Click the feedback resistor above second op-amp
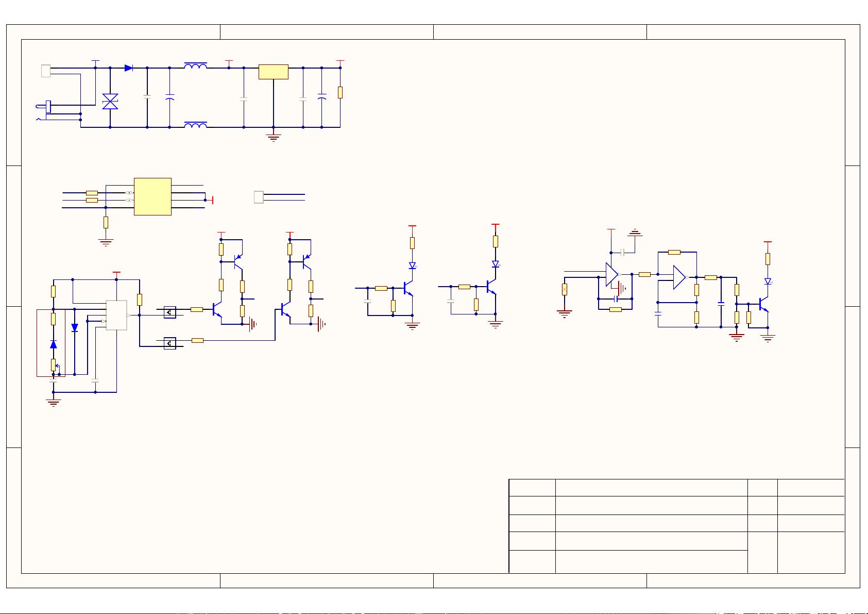Image resolution: width=868 pixels, height=614 pixels. point(674,252)
